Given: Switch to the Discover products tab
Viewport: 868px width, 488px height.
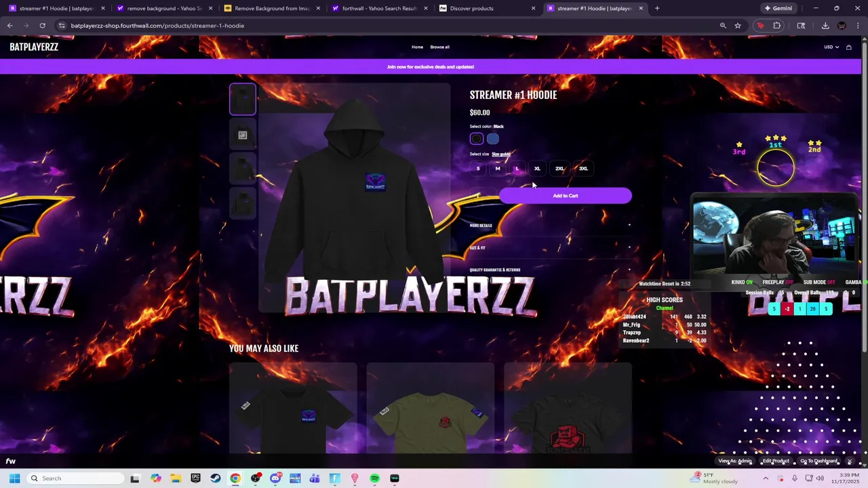Looking at the screenshot, I should (481, 8).
